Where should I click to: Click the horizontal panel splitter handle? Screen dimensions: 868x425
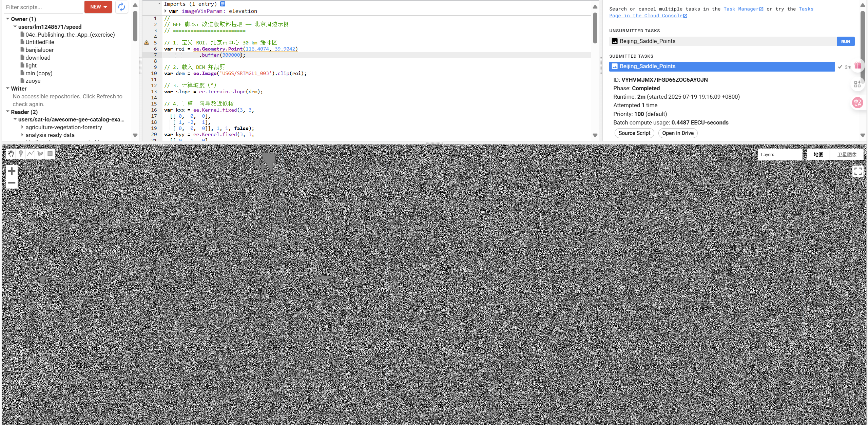point(434,143)
